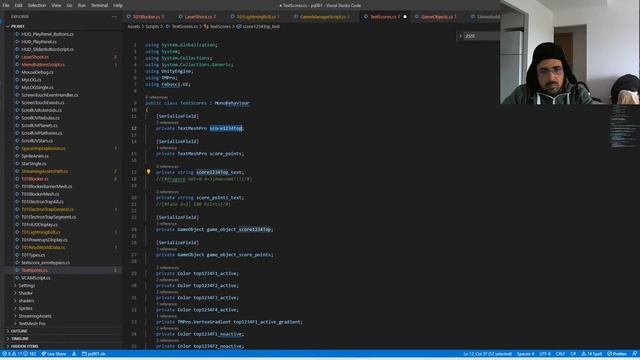Image resolution: width=640 pixels, height=360 pixels.
Task: Open MenuButtonsScript.cs in Explorer
Action: point(42,64)
